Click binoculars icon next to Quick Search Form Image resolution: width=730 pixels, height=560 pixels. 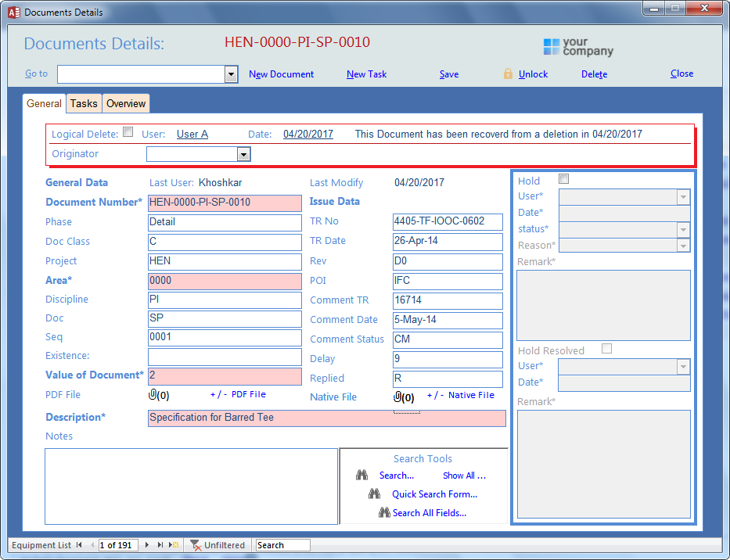pos(374,494)
